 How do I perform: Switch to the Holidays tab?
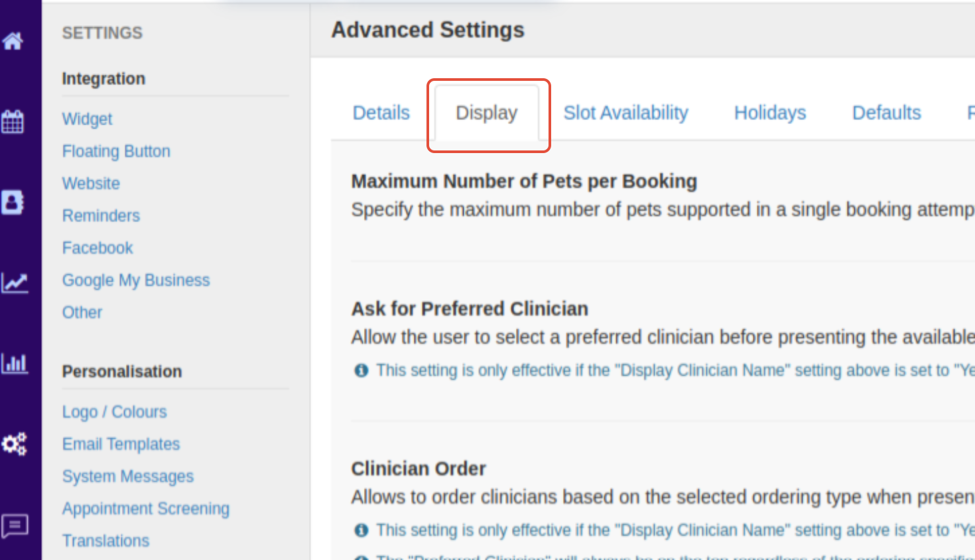[x=769, y=113]
